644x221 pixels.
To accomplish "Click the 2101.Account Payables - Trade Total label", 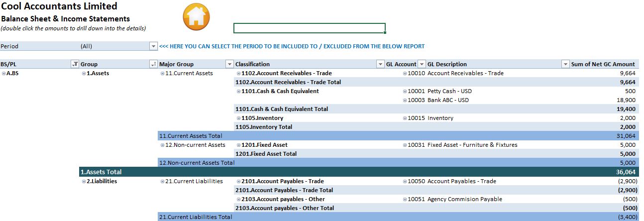I will tap(284, 190).
